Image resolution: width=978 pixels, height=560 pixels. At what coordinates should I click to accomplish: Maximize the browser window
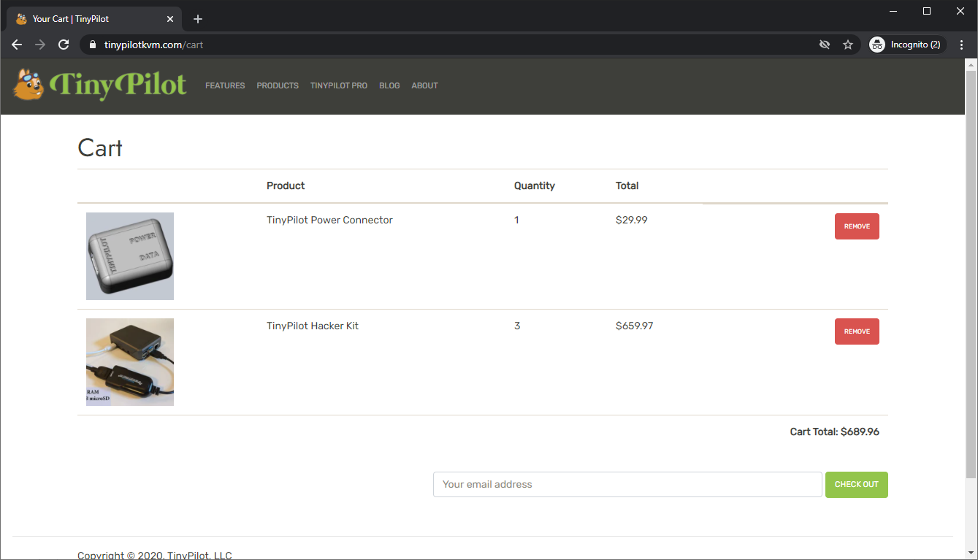point(927,11)
